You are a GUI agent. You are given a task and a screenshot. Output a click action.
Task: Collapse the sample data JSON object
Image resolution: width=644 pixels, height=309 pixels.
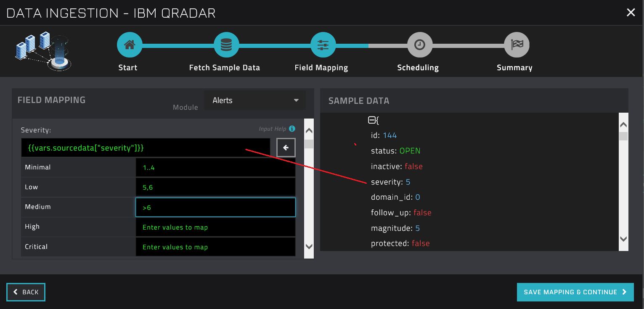point(371,120)
